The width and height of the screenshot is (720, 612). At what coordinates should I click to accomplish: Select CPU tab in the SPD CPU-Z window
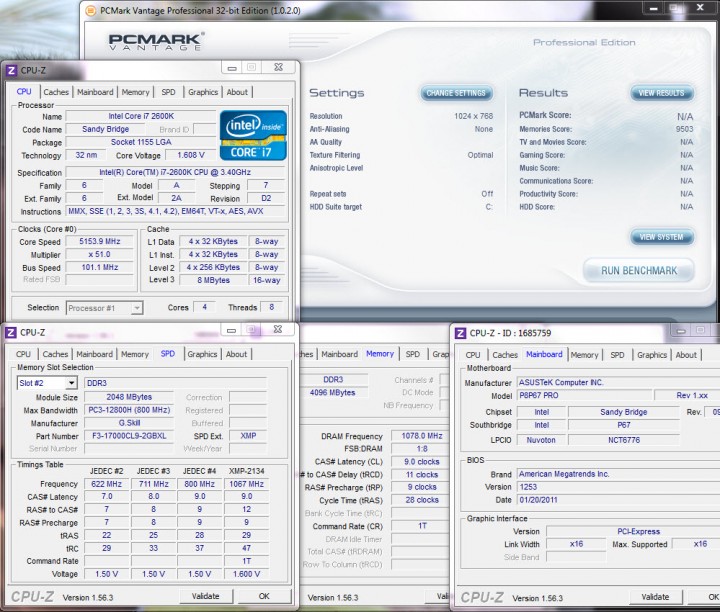23,354
